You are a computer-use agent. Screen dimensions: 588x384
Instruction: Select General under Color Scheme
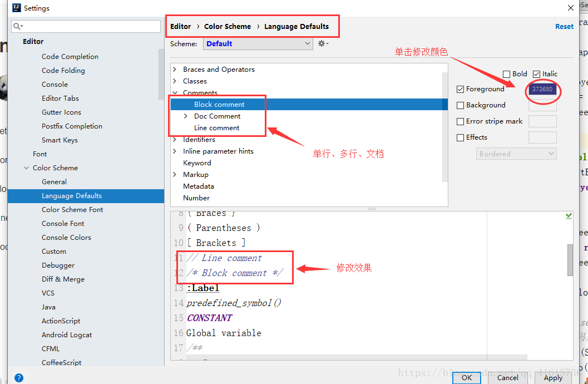click(x=55, y=182)
